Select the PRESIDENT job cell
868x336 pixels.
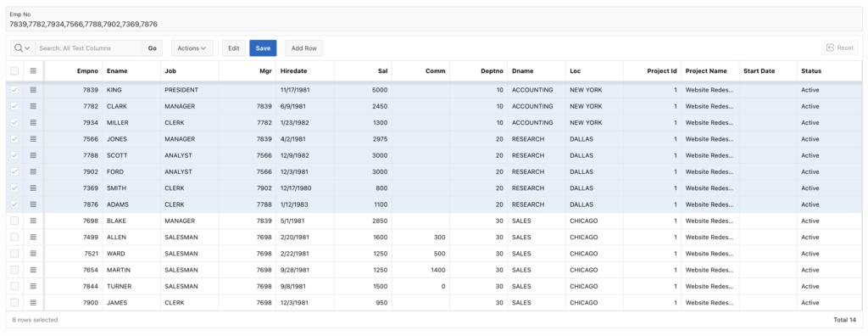point(189,90)
